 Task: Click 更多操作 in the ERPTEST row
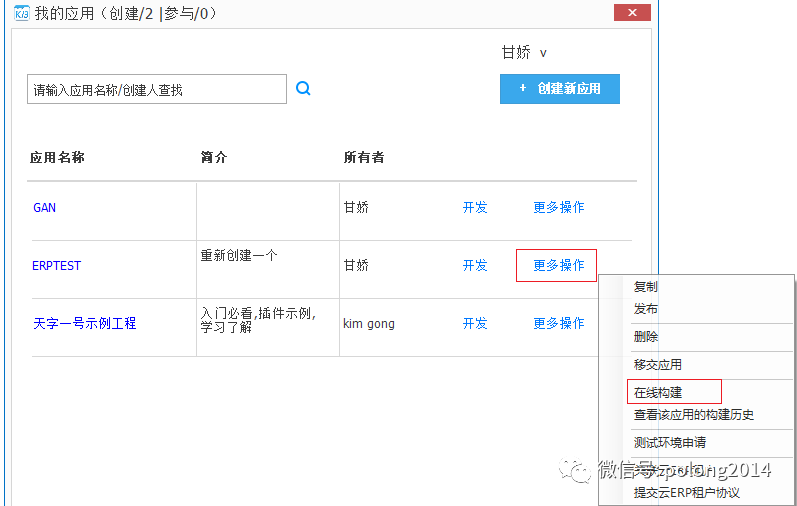click(x=557, y=265)
